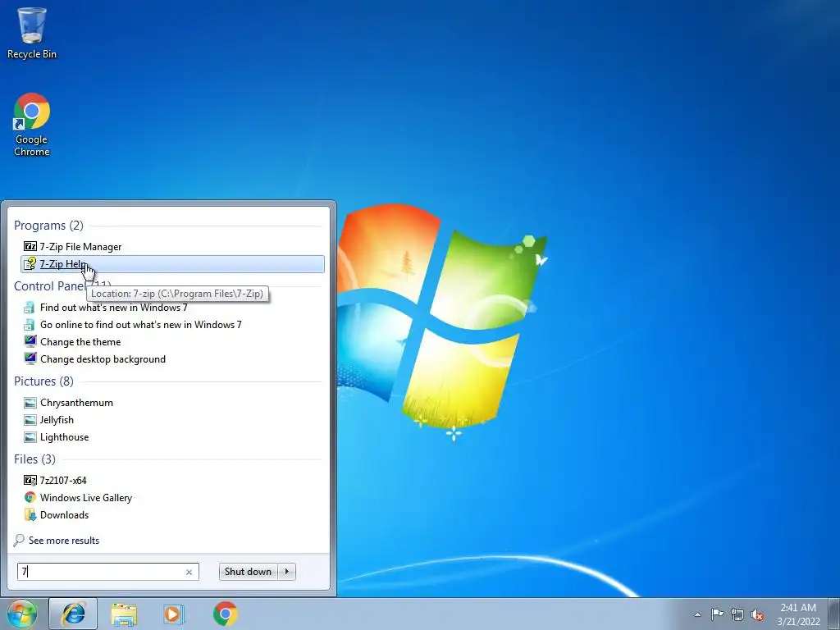Click the monitor icon beside Change desktop background
840x630 pixels.
coord(30,358)
